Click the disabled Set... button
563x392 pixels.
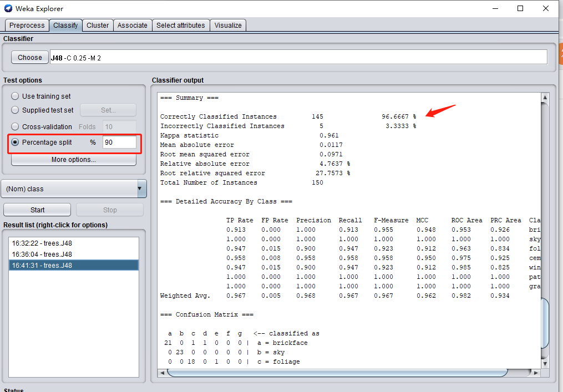(x=108, y=110)
